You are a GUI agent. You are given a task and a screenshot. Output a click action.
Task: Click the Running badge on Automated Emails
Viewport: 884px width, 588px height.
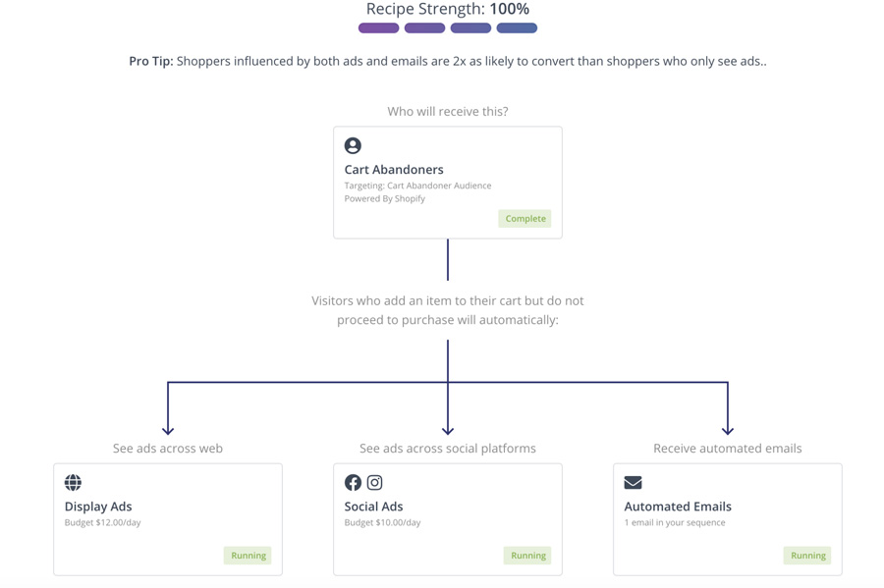[807, 556]
